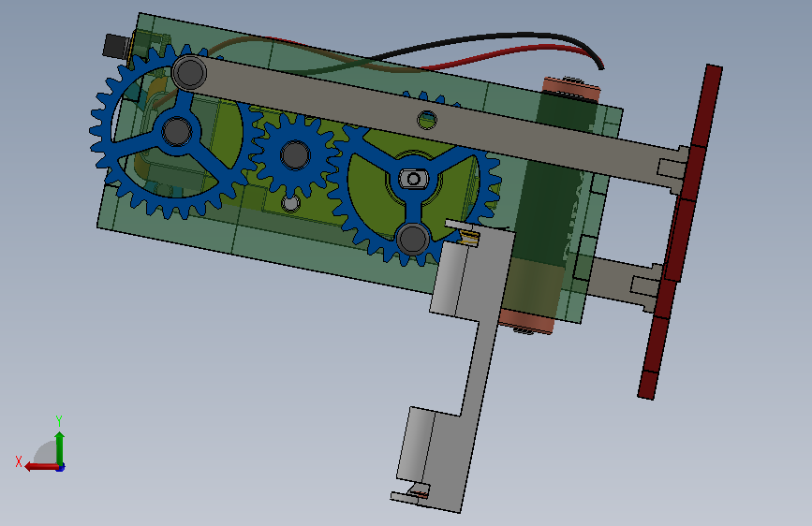Select the lower crank pin on right gear
812x526 pixels.
click(x=413, y=239)
